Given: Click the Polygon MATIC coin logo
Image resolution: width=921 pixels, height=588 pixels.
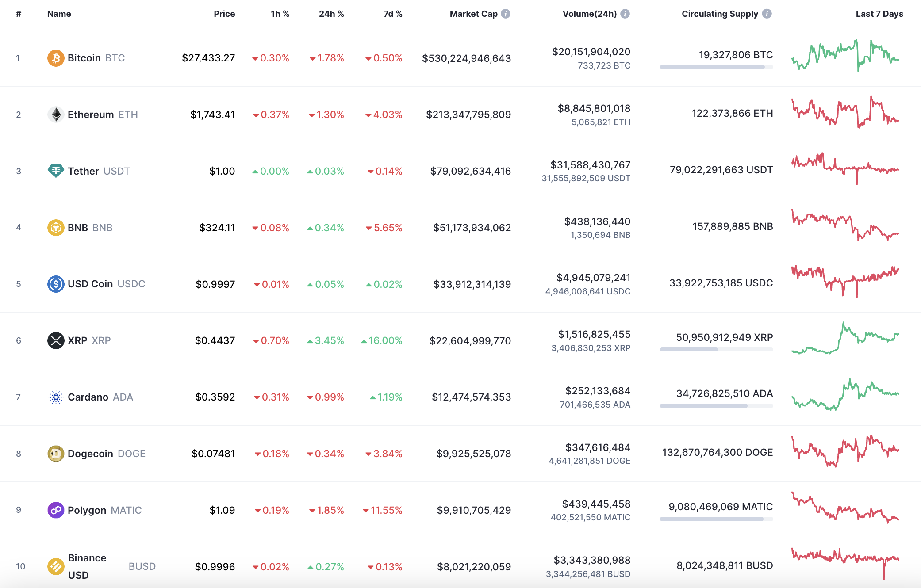Looking at the screenshot, I should (55, 510).
